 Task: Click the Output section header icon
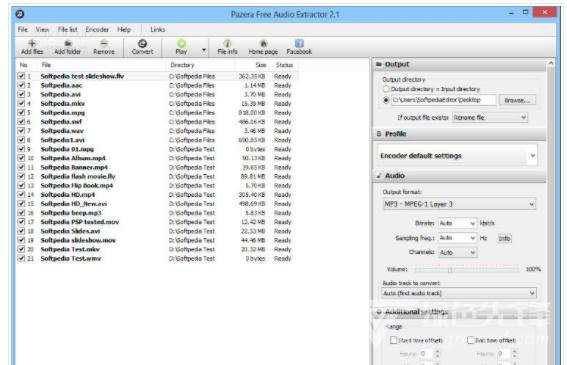(x=379, y=64)
